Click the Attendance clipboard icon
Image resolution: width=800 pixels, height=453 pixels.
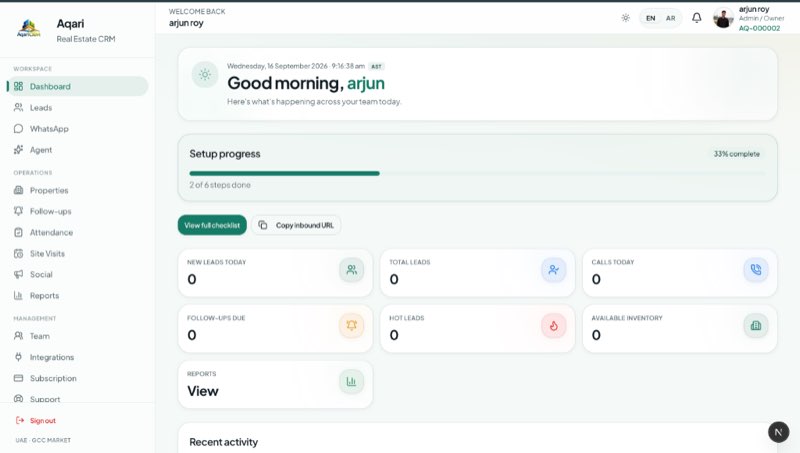click(18, 232)
